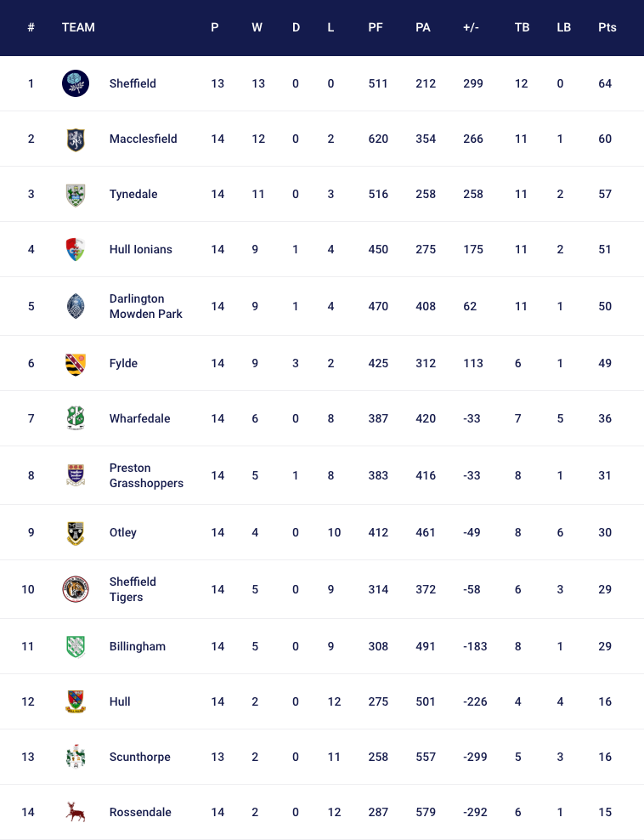The image size is (644, 840).
Task: Open the Preston Grasshoppers team name
Action: pos(146,475)
